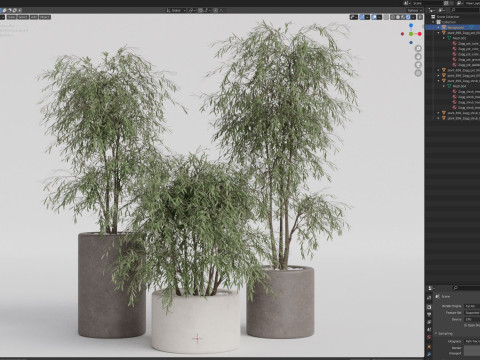Click outliner search field

click(x=465, y=10)
